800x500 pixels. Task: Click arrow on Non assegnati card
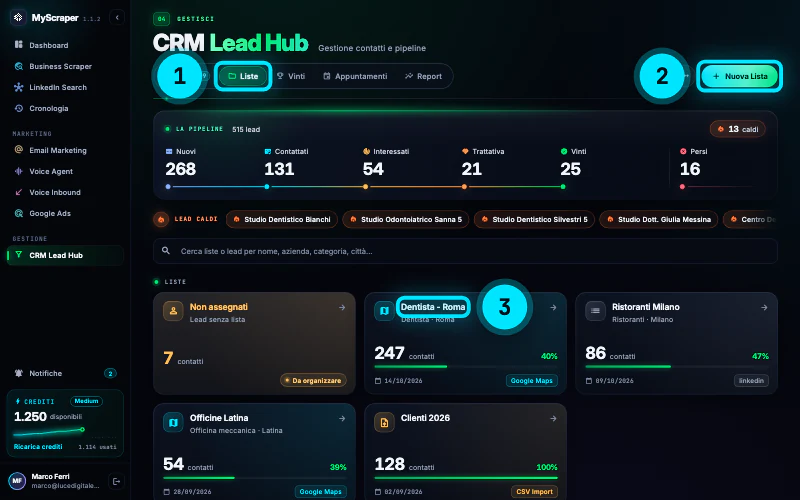[x=342, y=307]
